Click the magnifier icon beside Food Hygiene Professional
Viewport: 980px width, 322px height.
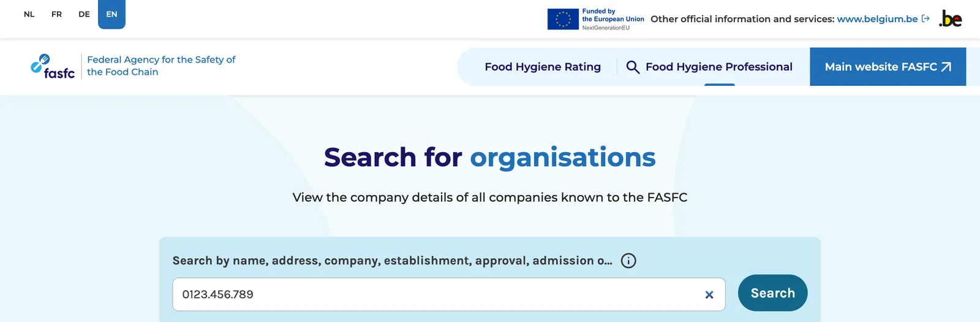tap(633, 67)
